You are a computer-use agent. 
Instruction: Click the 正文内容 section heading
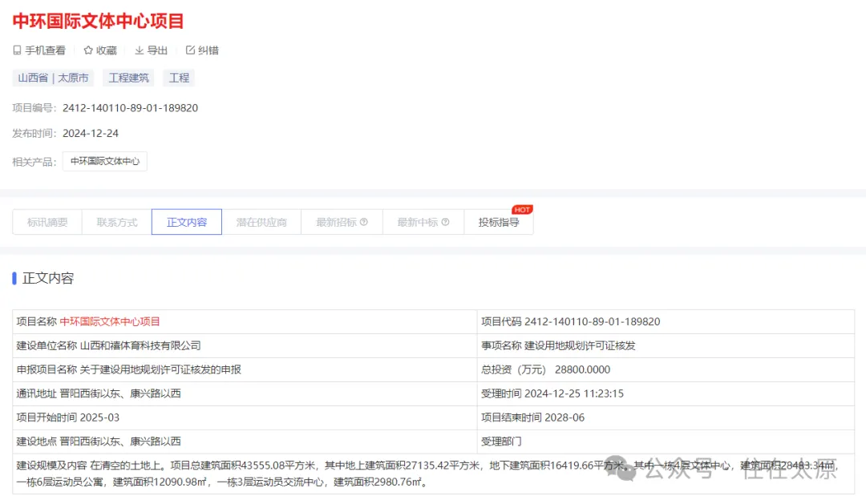coord(48,278)
